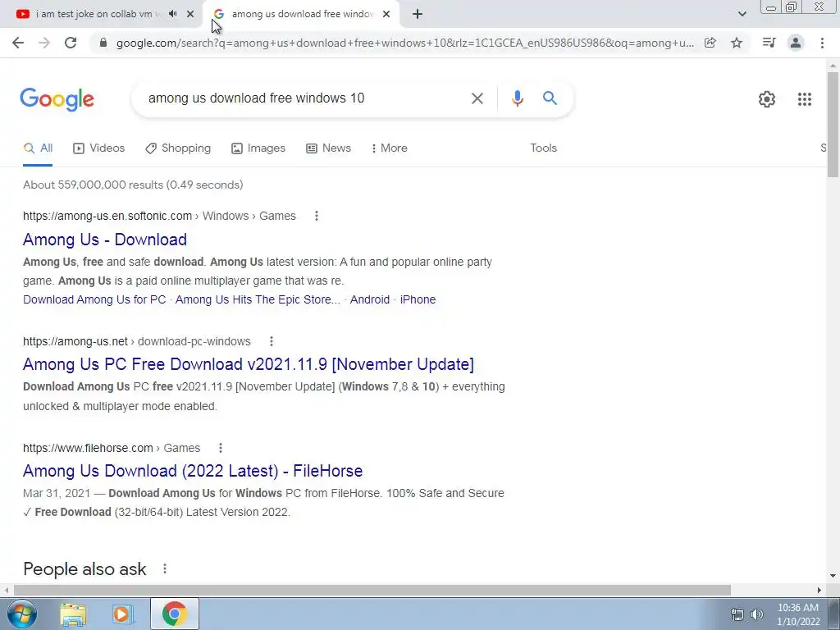Screen dimensions: 840x630
Task: Open Among Us PC Free Download v2021.11.9 result
Action: pyautogui.click(x=248, y=364)
